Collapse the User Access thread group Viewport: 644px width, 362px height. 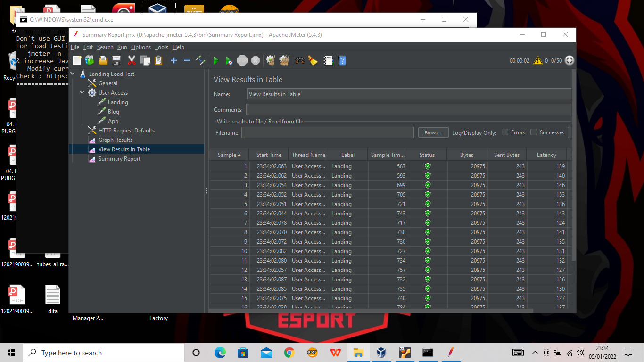pos(82,93)
